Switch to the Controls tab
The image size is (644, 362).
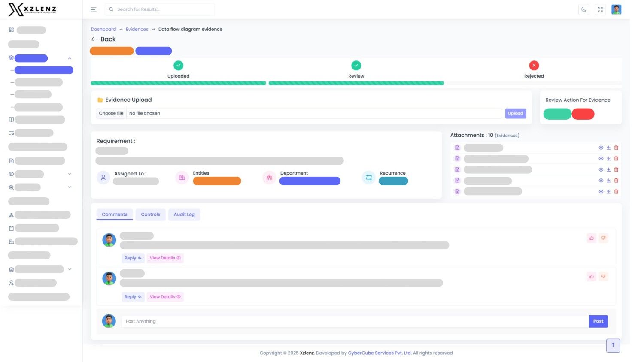[x=150, y=214]
